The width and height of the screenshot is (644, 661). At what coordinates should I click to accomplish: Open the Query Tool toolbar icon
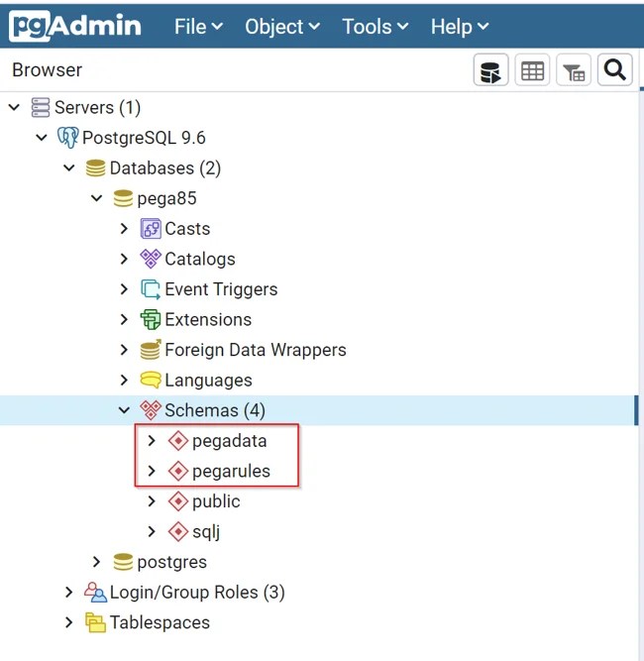[x=490, y=70]
